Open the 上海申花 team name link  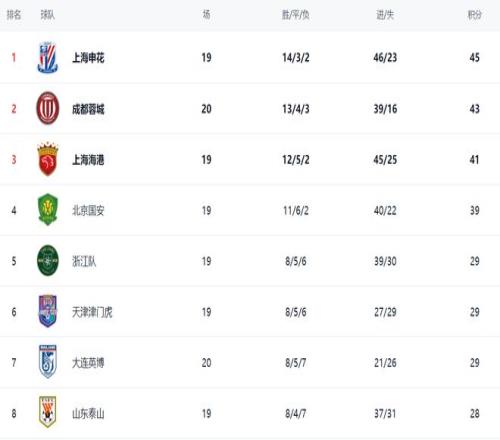[88, 58]
